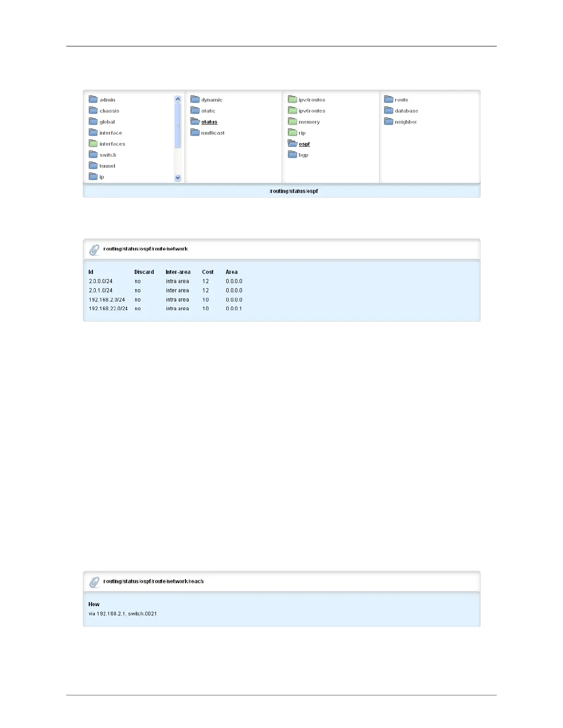Click the scroll up arrow in first column
Image resolution: width=563 pixels, height=728 pixels.
178,99
